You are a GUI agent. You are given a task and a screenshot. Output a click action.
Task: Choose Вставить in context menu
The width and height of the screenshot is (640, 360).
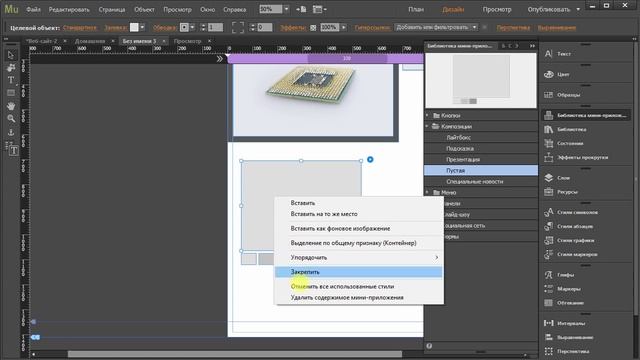359,203
